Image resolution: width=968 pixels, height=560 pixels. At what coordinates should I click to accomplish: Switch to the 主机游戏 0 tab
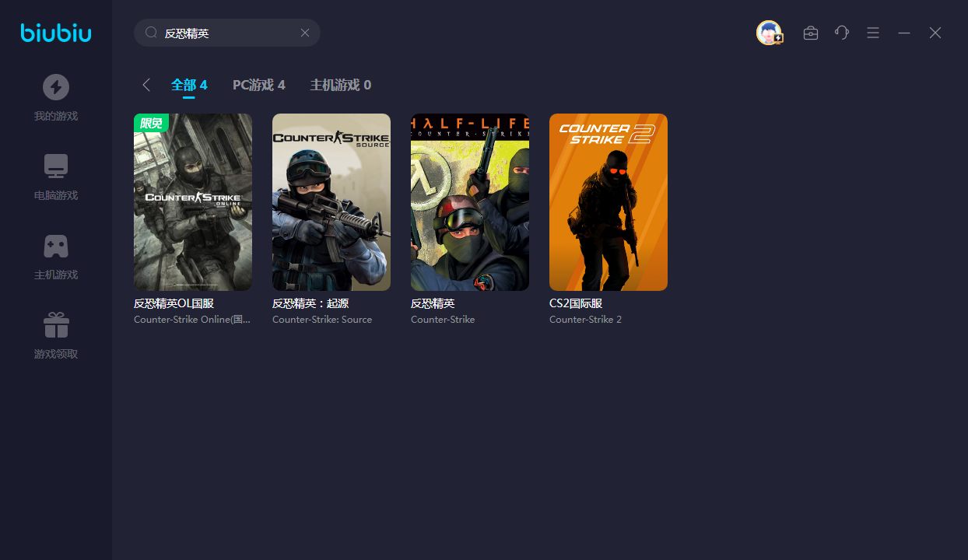click(341, 85)
